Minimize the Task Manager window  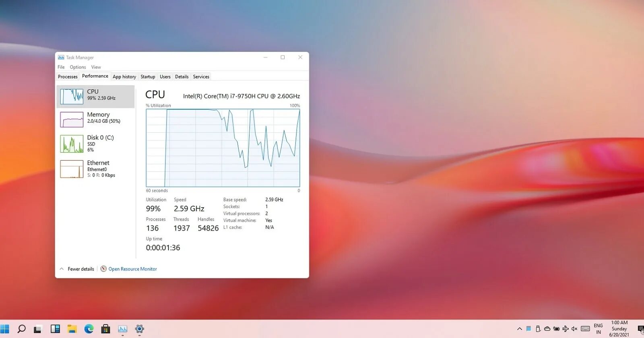point(266,58)
